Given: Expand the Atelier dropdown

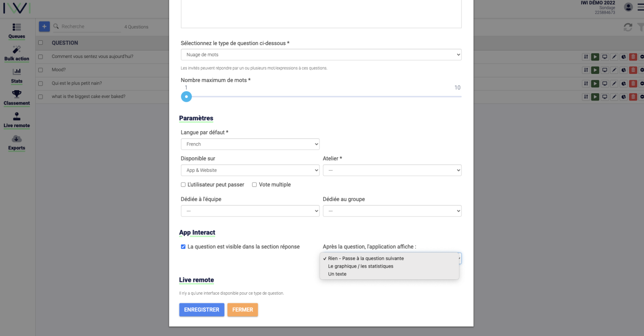Looking at the screenshot, I should 392,170.
